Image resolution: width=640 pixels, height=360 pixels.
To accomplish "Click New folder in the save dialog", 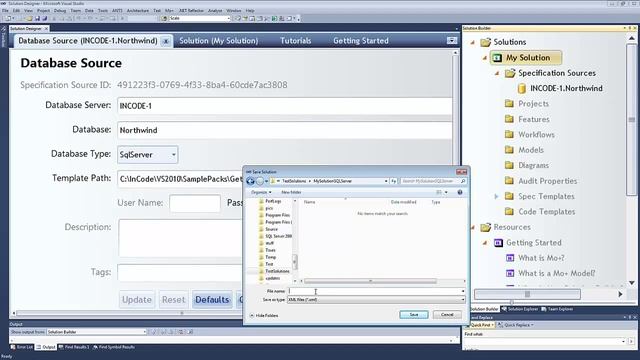I will (291, 192).
